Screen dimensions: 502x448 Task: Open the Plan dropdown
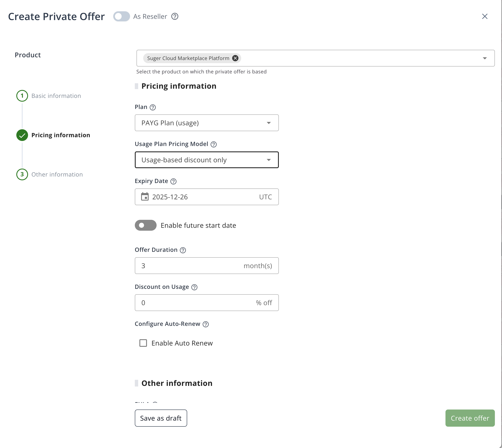click(x=269, y=123)
